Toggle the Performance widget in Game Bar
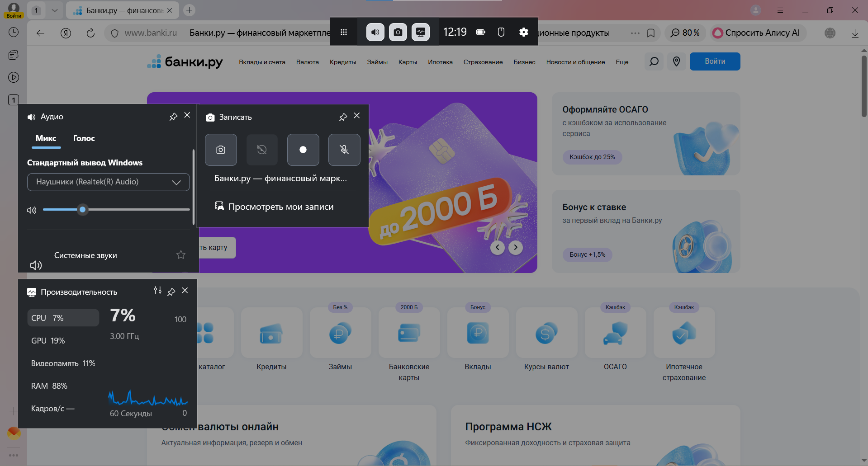Screen dimensions: 868x466 [421, 32]
